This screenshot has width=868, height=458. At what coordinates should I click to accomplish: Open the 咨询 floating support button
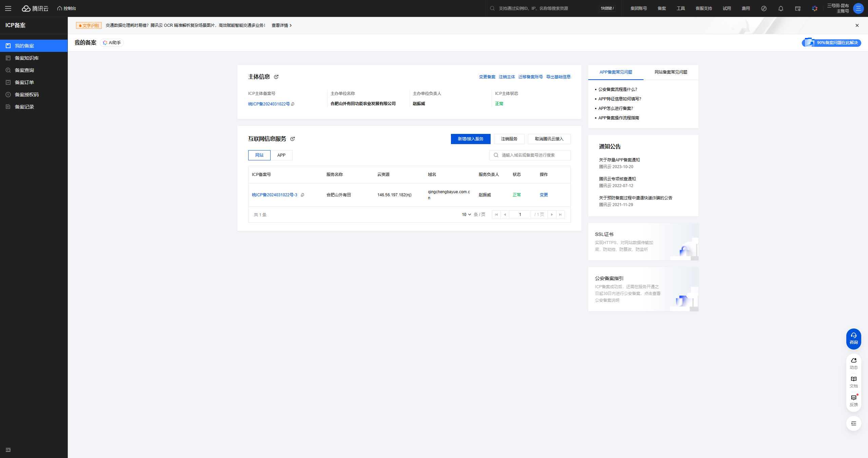853,338
